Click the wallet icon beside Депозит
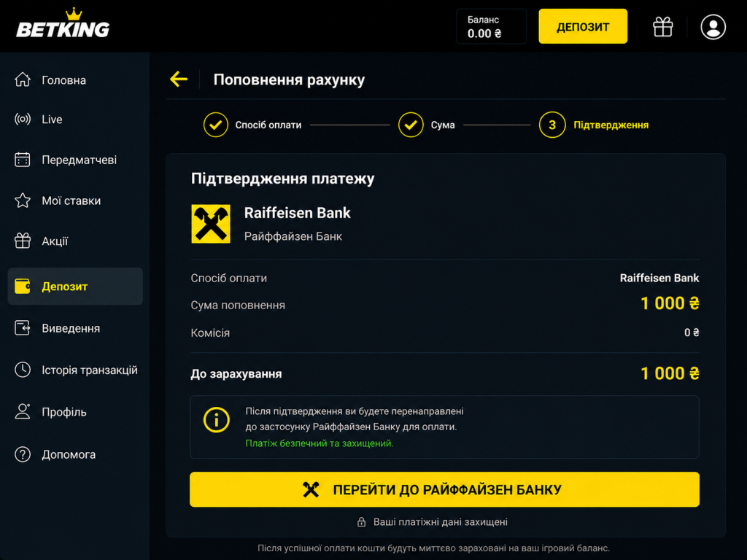 (x=23, y=286)
